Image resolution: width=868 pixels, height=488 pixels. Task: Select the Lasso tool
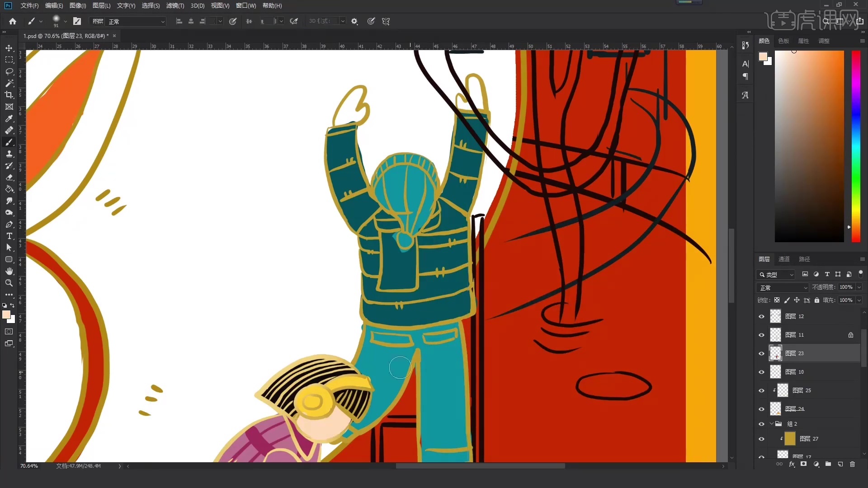click(9, 71)
